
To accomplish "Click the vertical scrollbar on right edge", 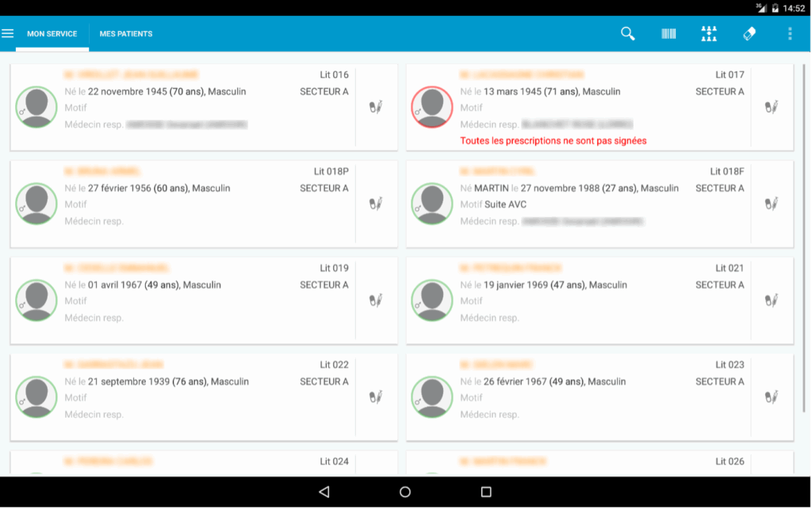I will 804,238.
